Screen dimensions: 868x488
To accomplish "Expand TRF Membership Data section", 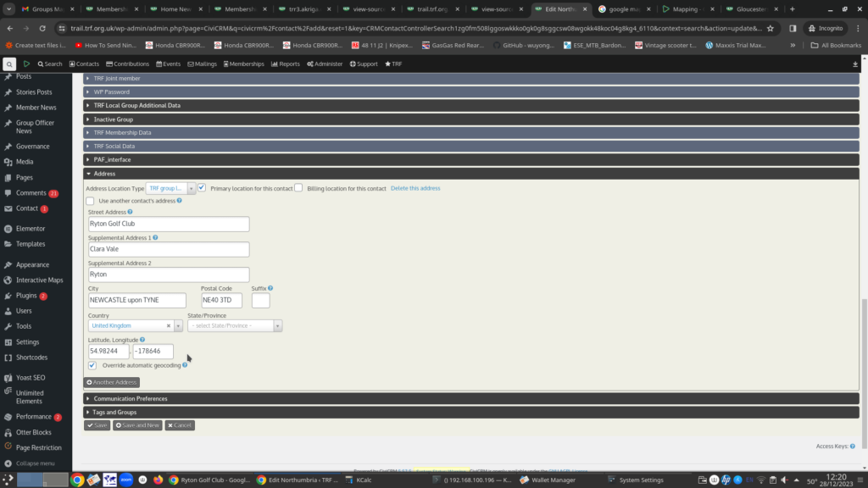I will (122, 132).
